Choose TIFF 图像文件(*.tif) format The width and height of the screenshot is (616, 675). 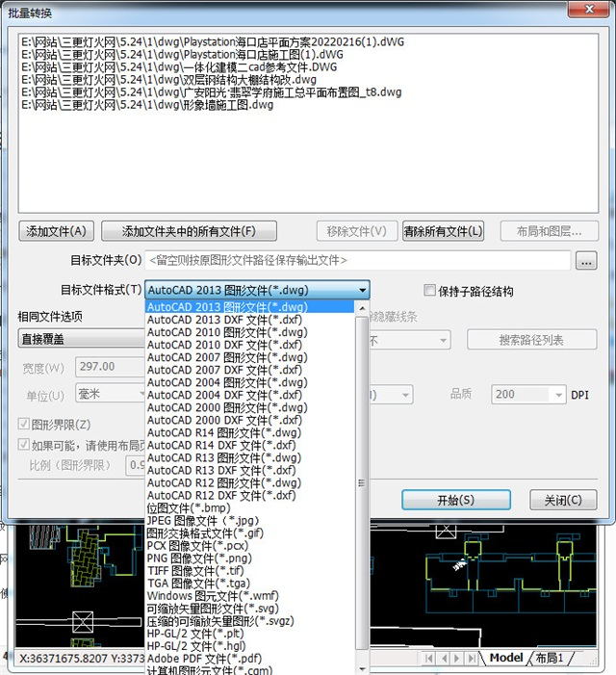tap(250, 570)
